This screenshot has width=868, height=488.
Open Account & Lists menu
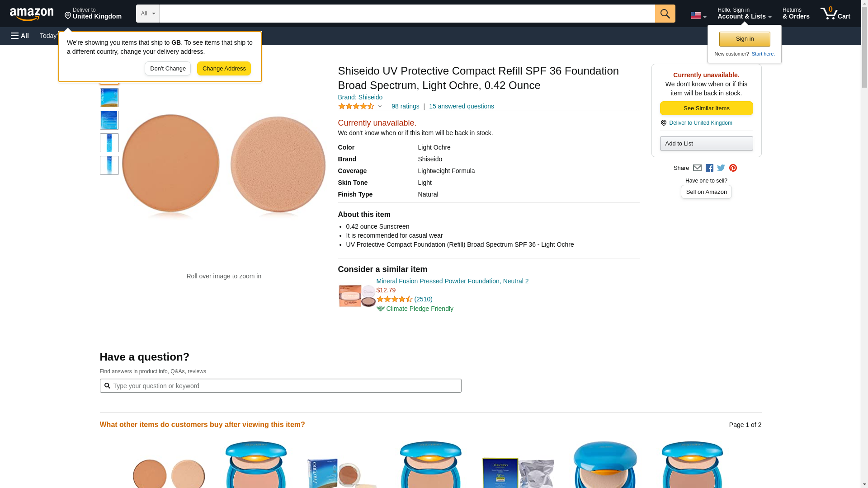pos(744,14)
